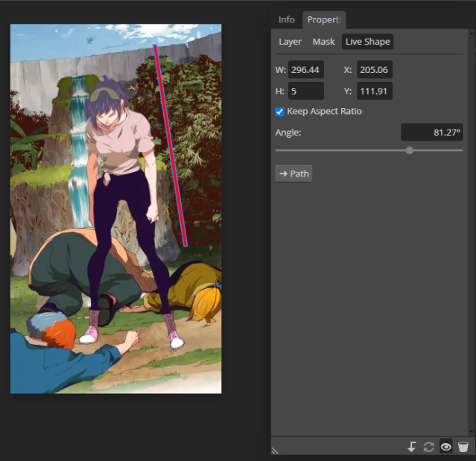Click the panel resize grip icon

[275, 451]
